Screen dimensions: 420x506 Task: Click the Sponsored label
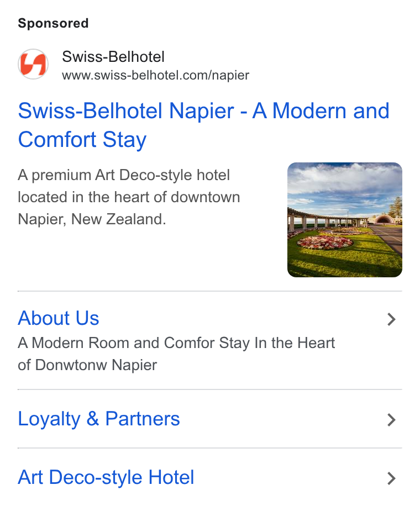click(53, 23)
